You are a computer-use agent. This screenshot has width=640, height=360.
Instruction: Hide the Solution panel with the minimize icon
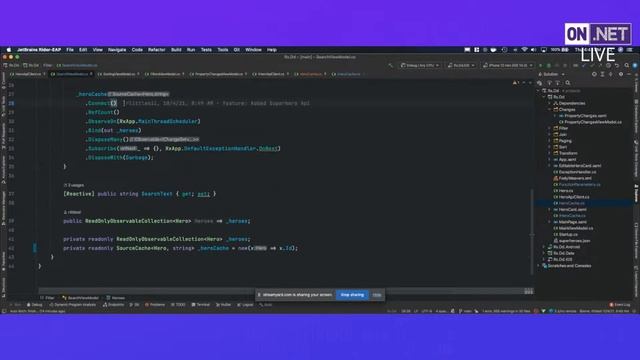pyautogui.click(x=629, y=74)
